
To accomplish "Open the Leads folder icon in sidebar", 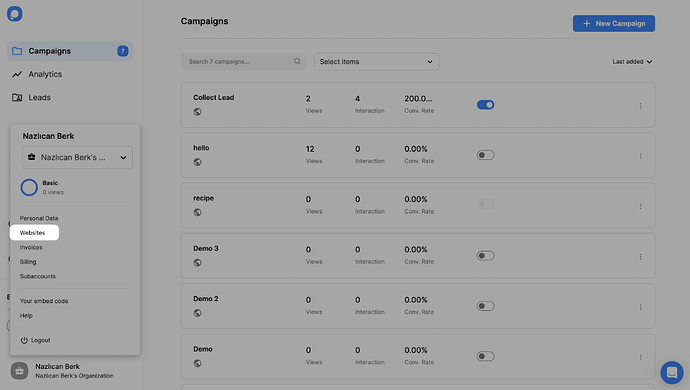I will [17, 97].
